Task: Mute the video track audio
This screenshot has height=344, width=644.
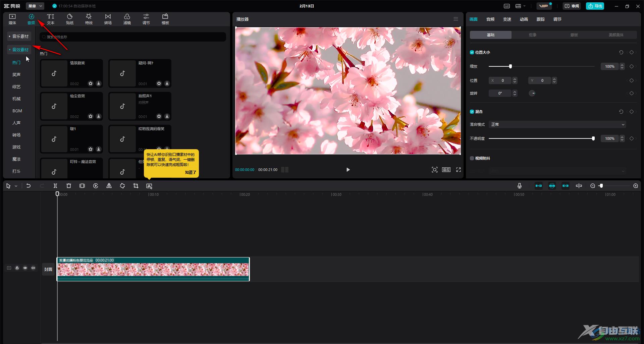Action: coord(33,268)
